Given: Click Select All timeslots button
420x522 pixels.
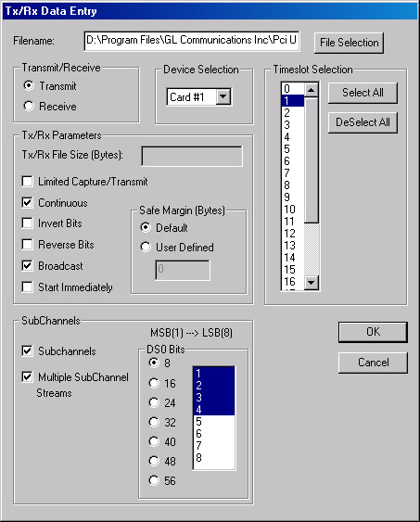Looking at the screenshot, I should tap(363, 93).
